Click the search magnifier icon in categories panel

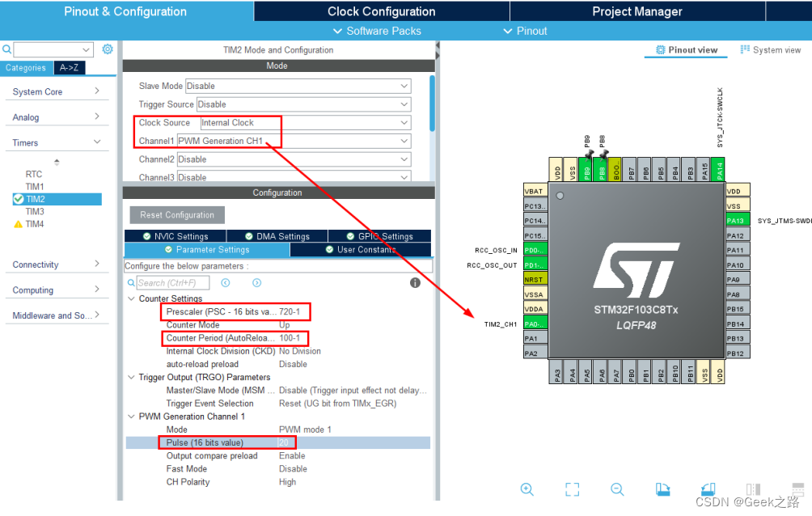tap(6, 49)
